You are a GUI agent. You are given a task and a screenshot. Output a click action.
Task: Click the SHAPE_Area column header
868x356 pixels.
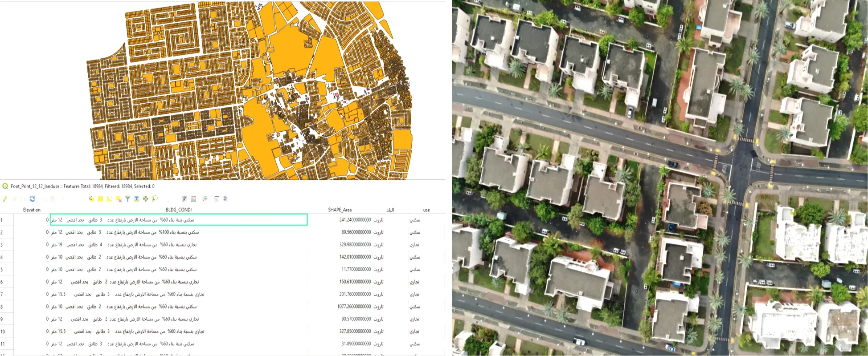340,210
